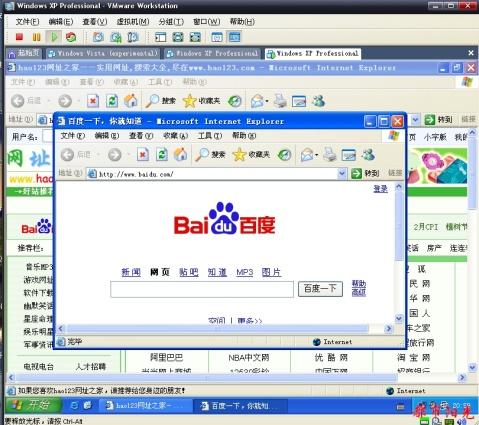Click the VMware reset icon
This screenshot has width=479, height=425.
pyautogui.click(x=71, y=37)
